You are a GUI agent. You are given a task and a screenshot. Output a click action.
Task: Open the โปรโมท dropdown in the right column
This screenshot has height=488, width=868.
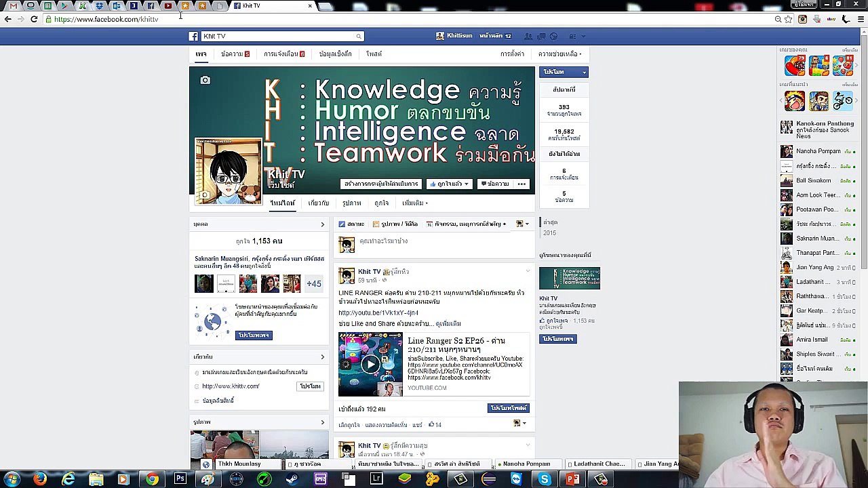point(564,72)
